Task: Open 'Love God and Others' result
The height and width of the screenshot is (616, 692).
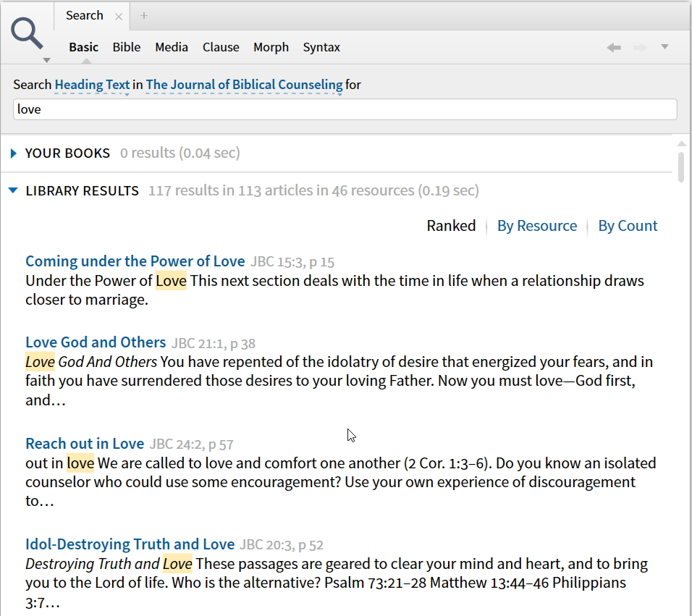Action: point(96,342)
